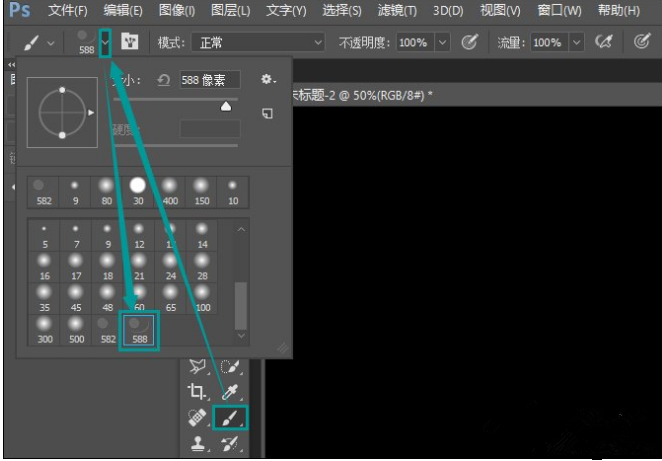Screen dimensions: 662x461
Task: Toggle the brush settings panel icon
Action: point(130,42)
